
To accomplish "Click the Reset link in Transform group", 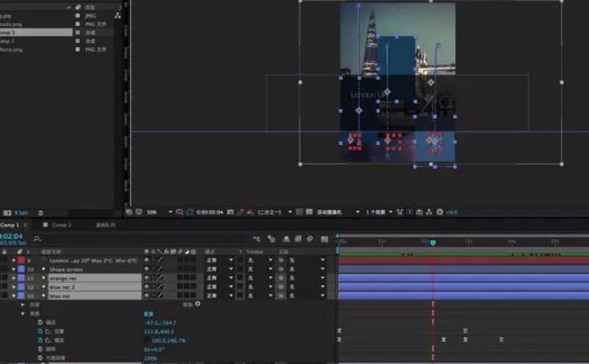I will click(x=149, y=314).
